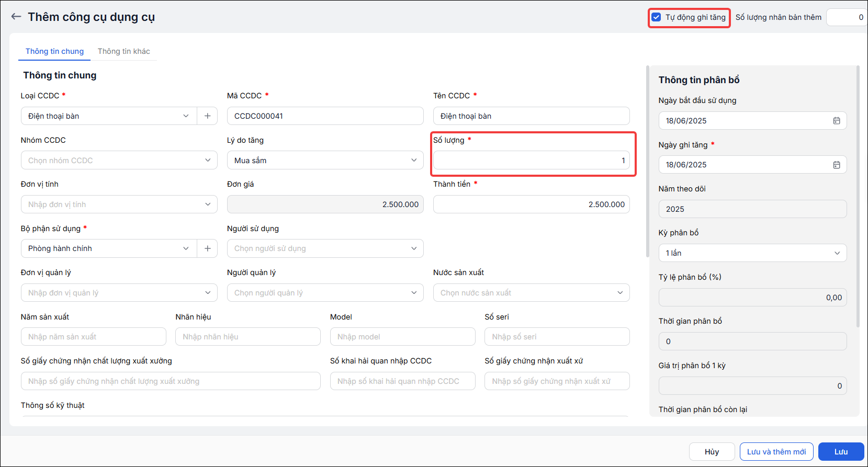Open calendar for Ngày bắt đầu sử dụng

[x=837, y=121]
